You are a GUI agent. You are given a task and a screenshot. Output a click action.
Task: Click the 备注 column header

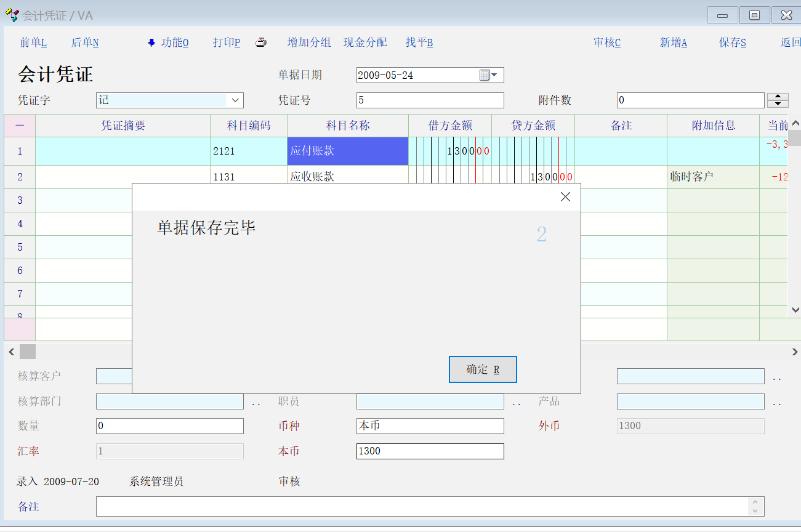(x=621, y=126)
